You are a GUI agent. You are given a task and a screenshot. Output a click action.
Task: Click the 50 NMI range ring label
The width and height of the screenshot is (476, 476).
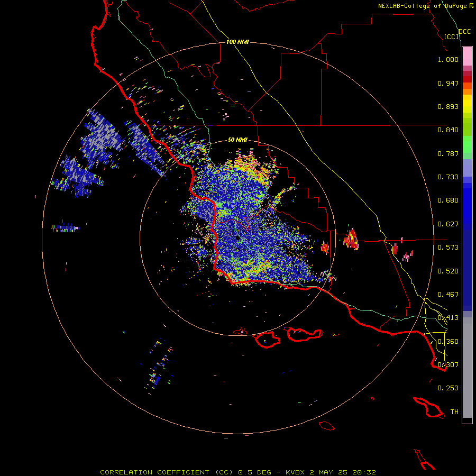pyautogui.click(x=237, y=140)
